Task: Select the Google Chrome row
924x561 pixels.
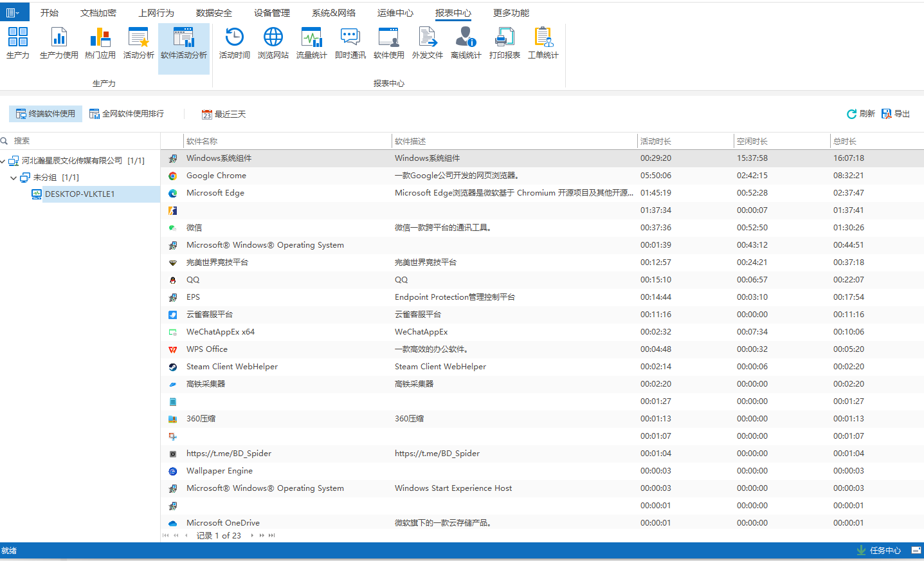Action: coord(216,176)
